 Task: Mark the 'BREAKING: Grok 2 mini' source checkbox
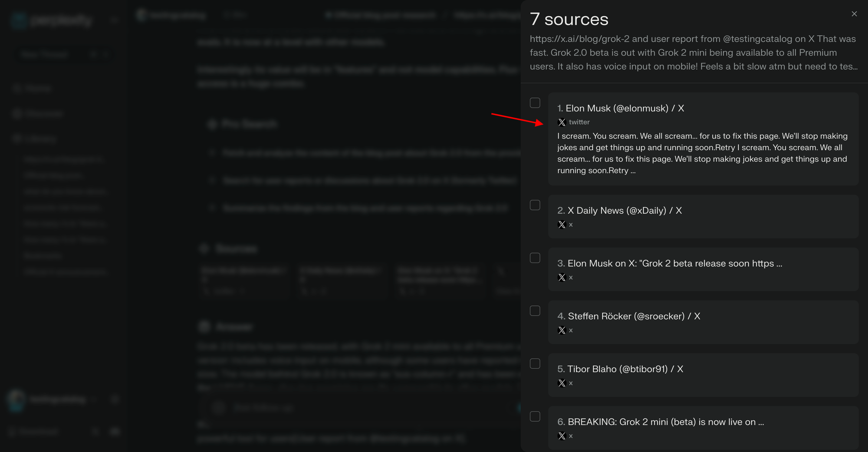click(535, 416)
